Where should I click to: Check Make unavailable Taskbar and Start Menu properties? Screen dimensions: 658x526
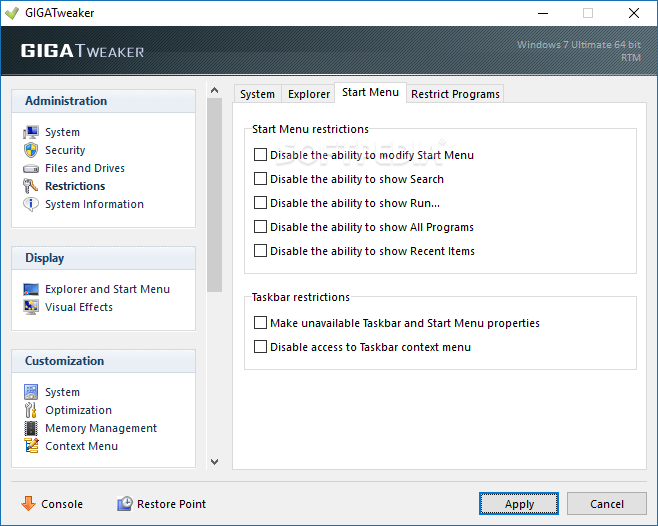pos(260,323)
